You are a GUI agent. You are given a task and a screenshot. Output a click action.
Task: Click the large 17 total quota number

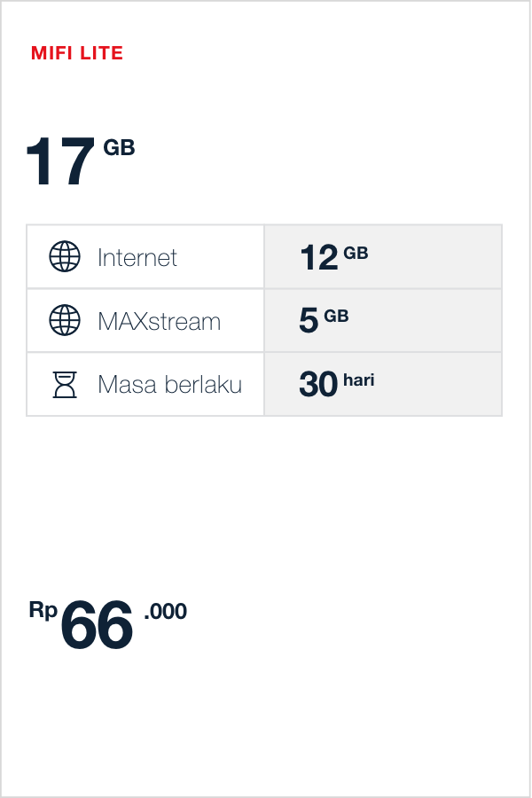tap(59, 162)
